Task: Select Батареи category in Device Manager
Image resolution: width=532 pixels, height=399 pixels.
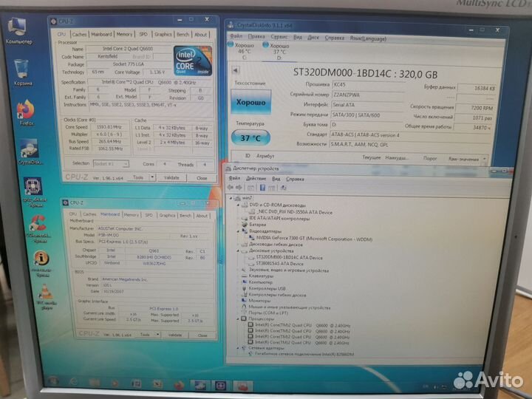Action: 258,225
